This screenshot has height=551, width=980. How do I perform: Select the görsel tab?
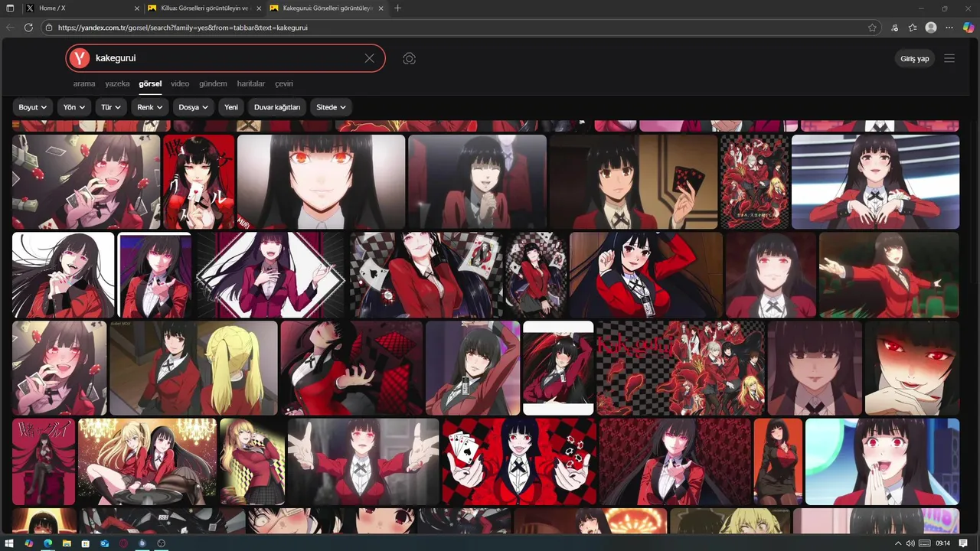(x=150, y=83)
